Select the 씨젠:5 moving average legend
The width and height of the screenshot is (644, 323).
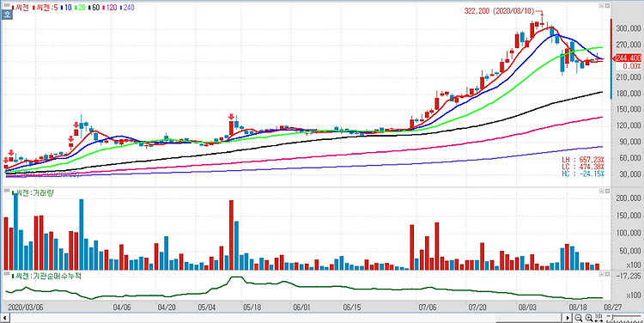coord(46,8)
